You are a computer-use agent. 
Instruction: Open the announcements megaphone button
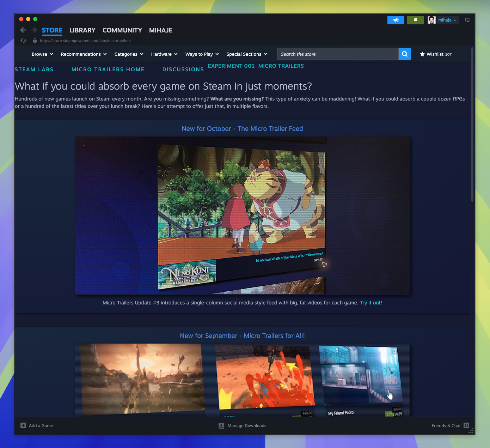tap(396, 20)
